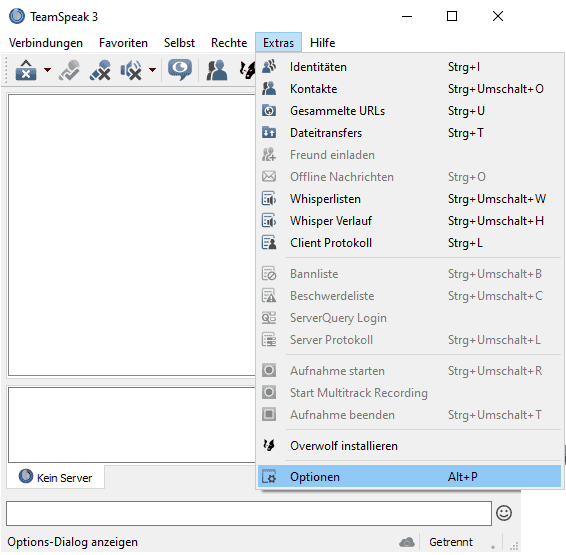The width and height of the screenshot is (566, 555).
Task: Click Aufnahme starten entry
Action: pos(409,371)
